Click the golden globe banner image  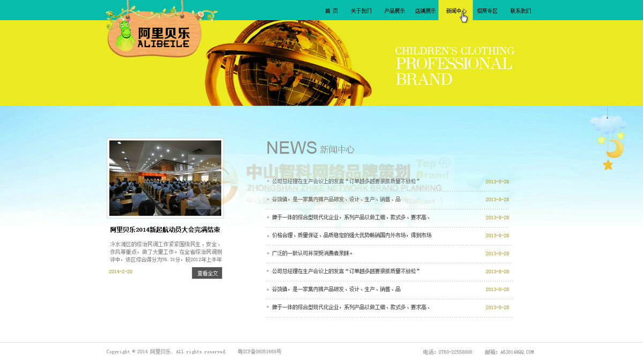coord(289,64)
